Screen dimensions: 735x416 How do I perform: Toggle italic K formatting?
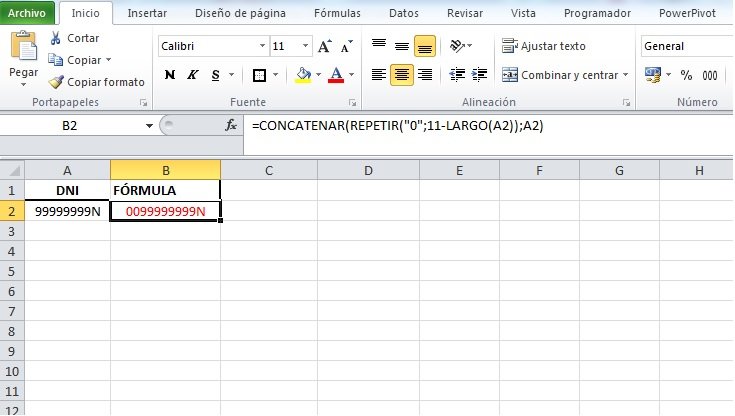coord(192,75)
